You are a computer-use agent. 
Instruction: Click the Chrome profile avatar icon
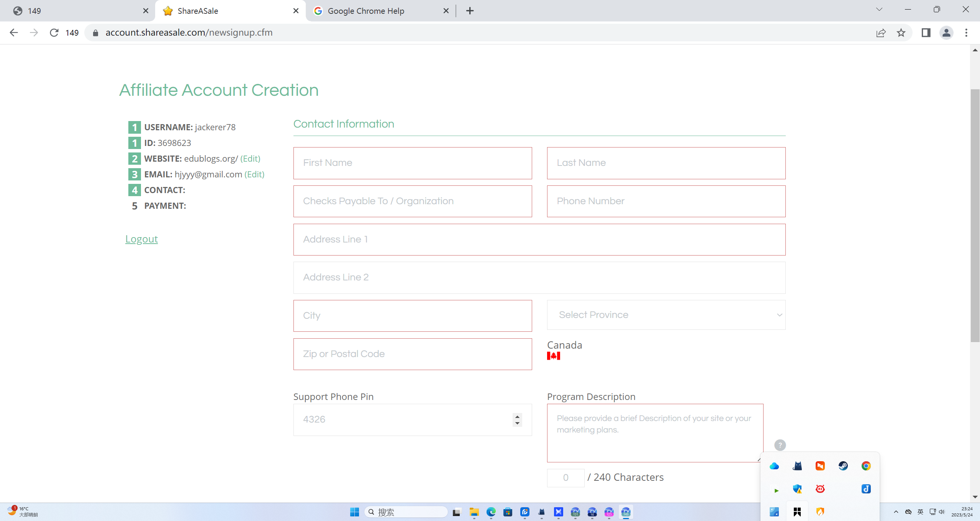[946, 33]
